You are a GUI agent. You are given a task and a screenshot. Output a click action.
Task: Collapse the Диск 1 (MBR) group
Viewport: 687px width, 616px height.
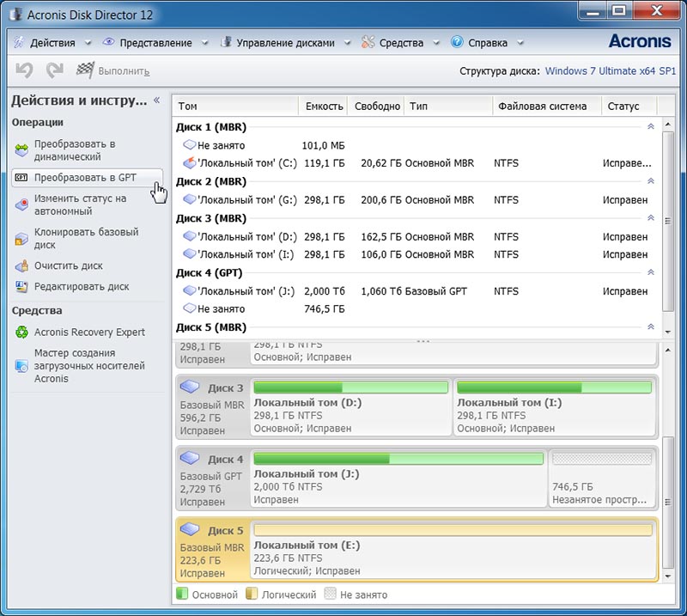[651, 126]
